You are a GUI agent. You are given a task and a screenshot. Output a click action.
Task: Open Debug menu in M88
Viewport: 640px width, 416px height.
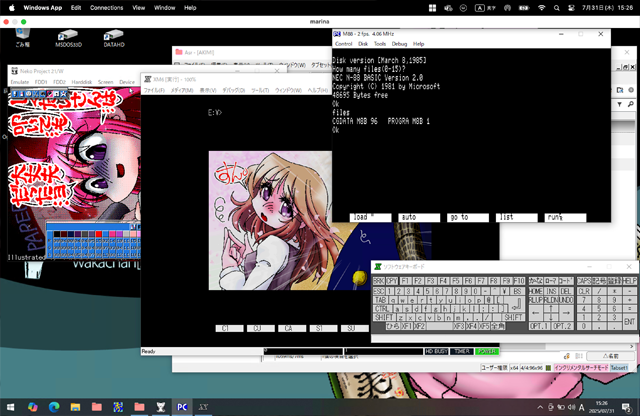(399, 44)
